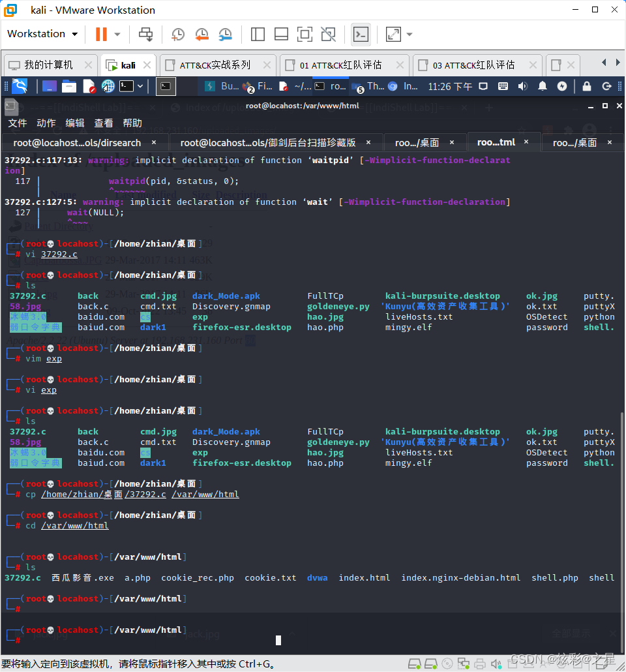626x672 pixels.
Task: Open the terminal 查看 menu
Action: [104, 123]
